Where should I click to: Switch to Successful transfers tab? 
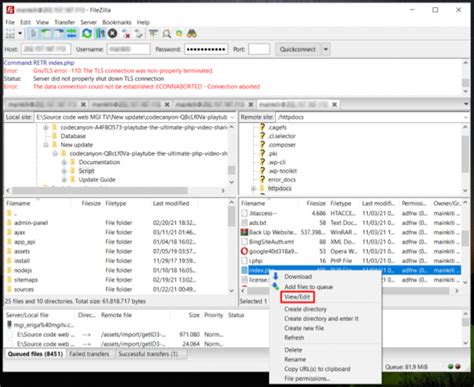148,354
